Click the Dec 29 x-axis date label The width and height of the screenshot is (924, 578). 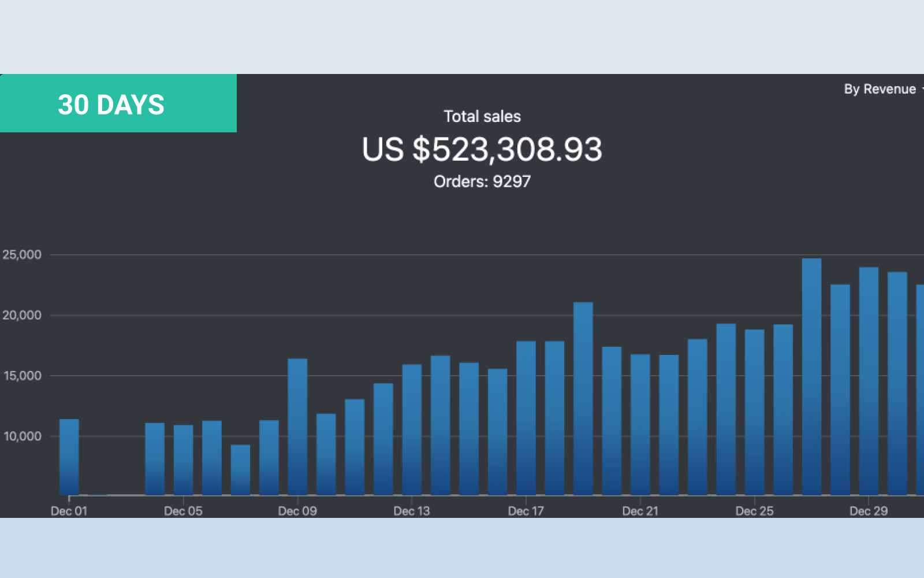(868, 511)
